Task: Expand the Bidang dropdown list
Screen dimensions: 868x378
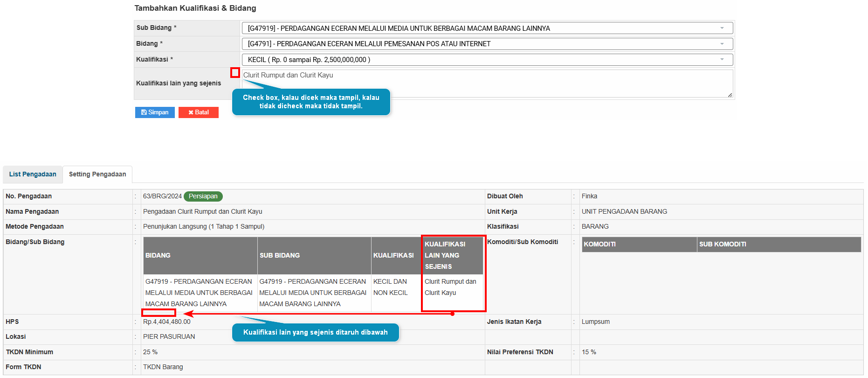Action: coord(722,44)
